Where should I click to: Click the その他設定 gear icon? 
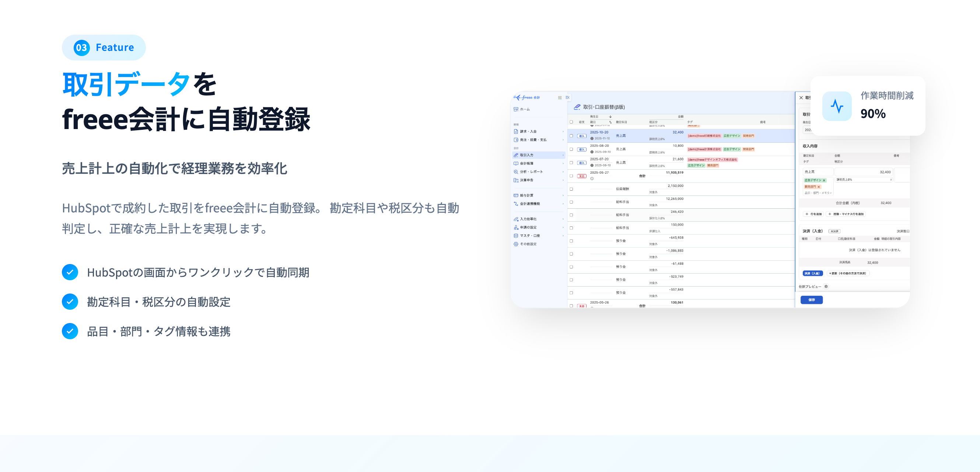click(516, 244)
